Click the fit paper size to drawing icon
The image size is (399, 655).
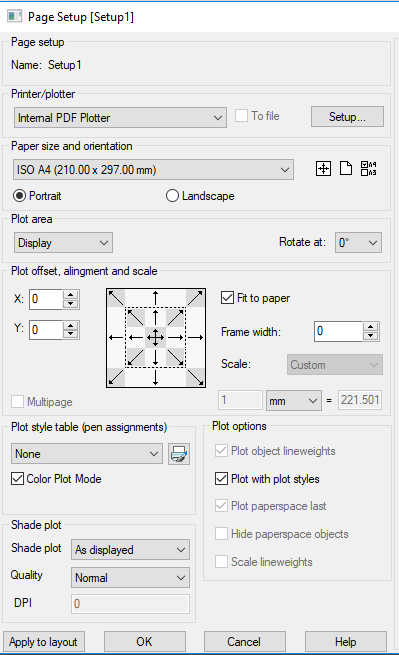coord(323,169)
